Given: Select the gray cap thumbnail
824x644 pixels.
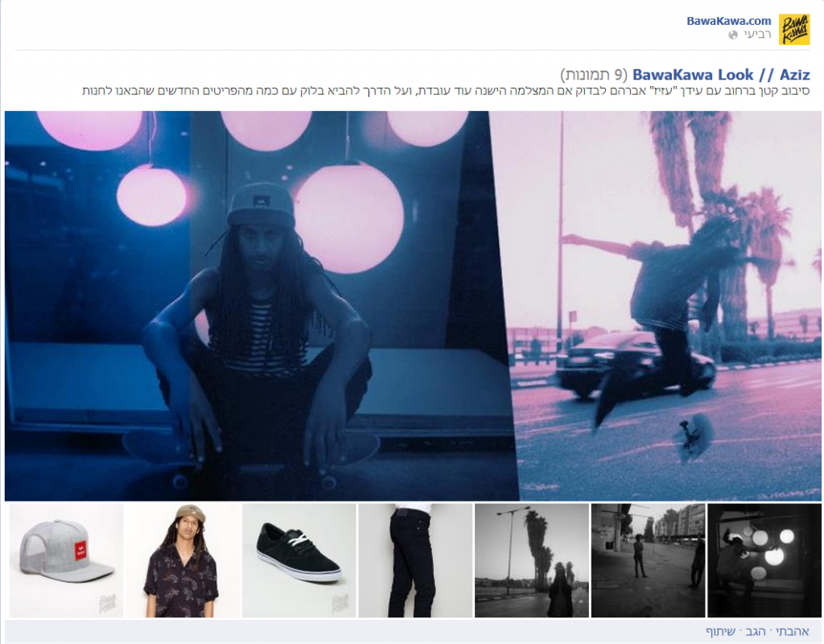Looking at the screenshot, I should [66, 560].
